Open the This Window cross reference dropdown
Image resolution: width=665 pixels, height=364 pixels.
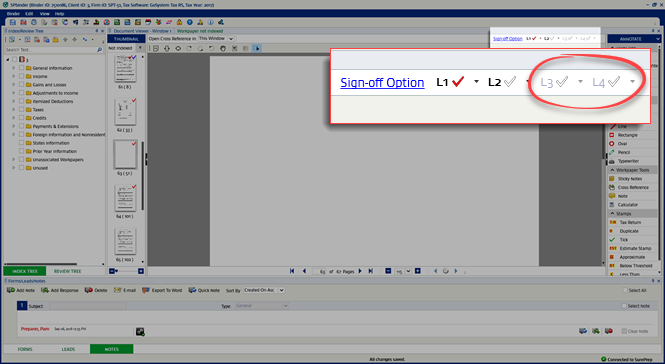(231, 39)
